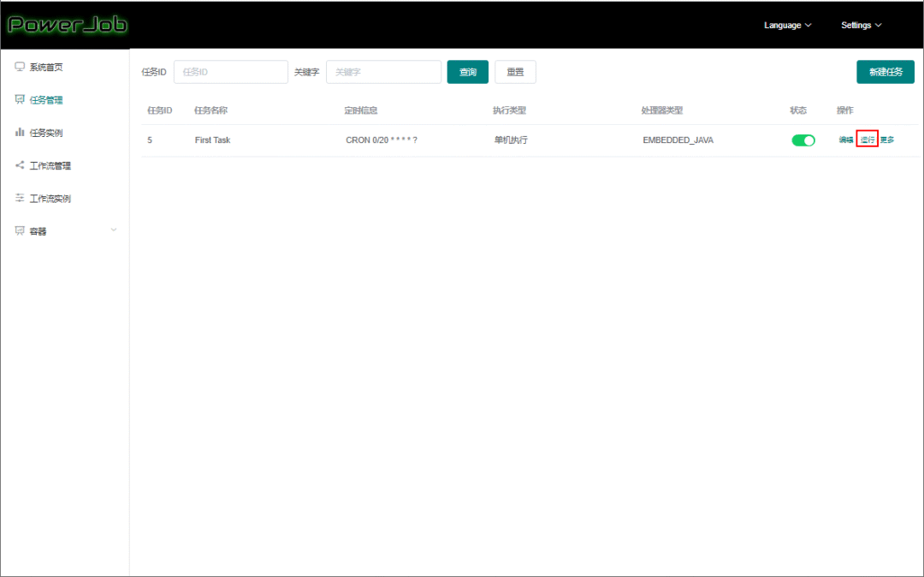Screen dimensions: 924x577
Task: Select the First Task name cell
Action: click(212, 140)
